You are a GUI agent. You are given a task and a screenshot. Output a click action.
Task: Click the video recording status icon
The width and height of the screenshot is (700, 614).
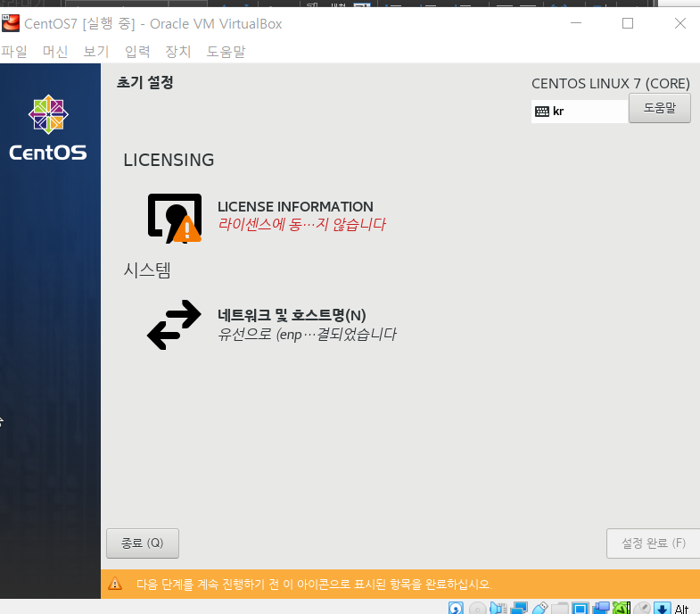(x=601, y=608)
